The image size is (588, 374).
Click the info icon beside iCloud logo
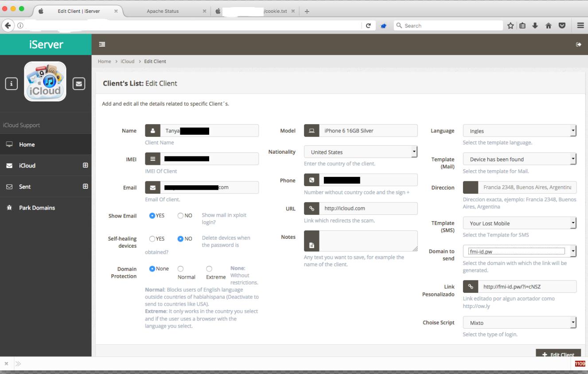(11, 83)
